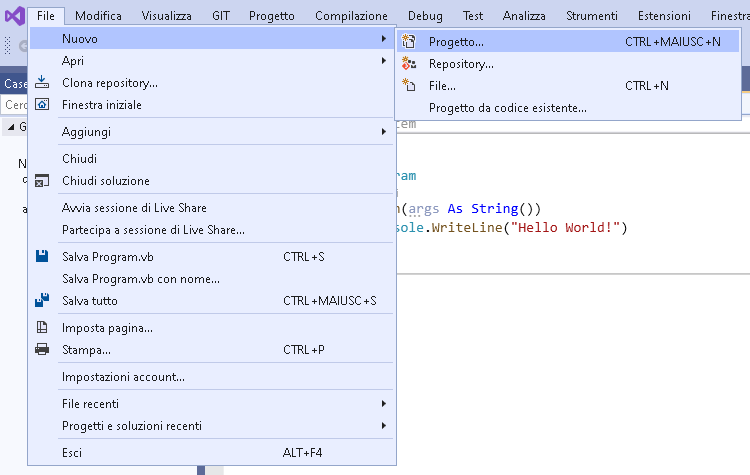Expand the File recenti submenu arrow
The width and height of the screenshot is (750, 475).
384,404
